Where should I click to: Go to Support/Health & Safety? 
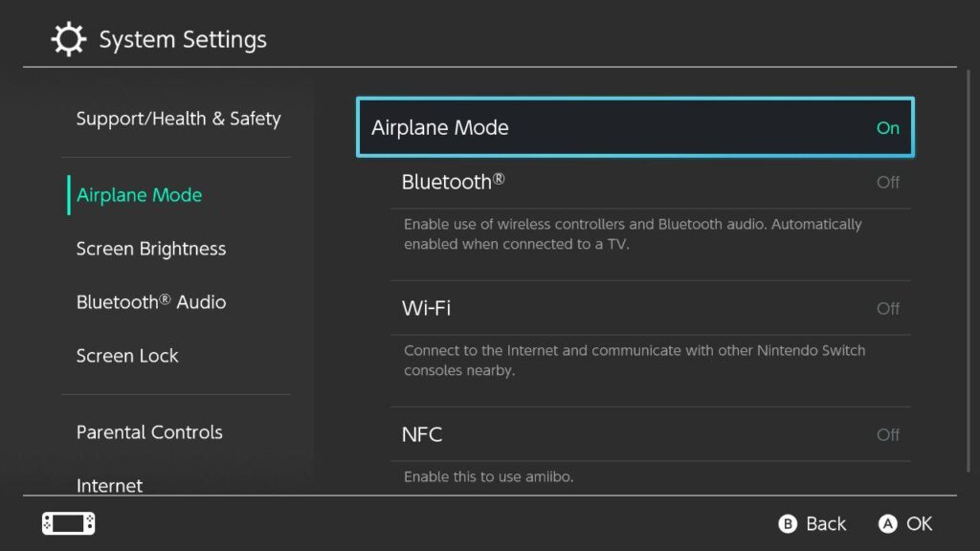click(x=178, y=118)
